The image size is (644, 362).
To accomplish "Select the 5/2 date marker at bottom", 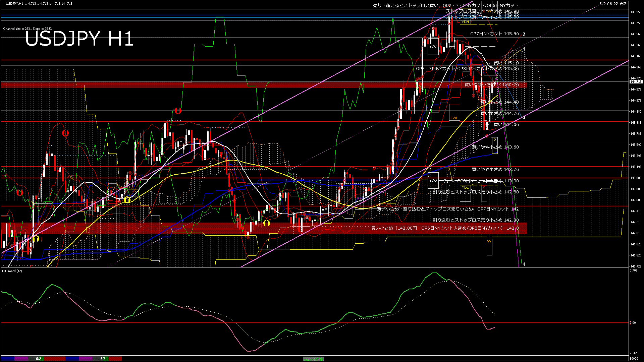I will pos(39,359).
